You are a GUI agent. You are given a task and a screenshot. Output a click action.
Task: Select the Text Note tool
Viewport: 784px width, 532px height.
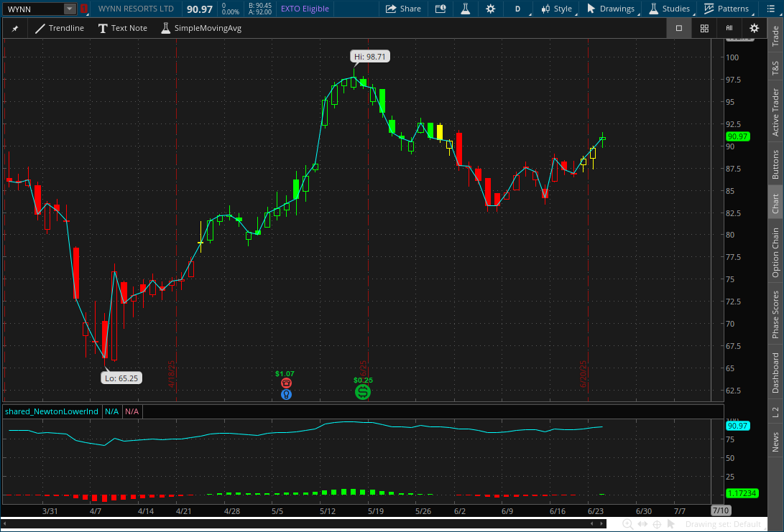122,28
